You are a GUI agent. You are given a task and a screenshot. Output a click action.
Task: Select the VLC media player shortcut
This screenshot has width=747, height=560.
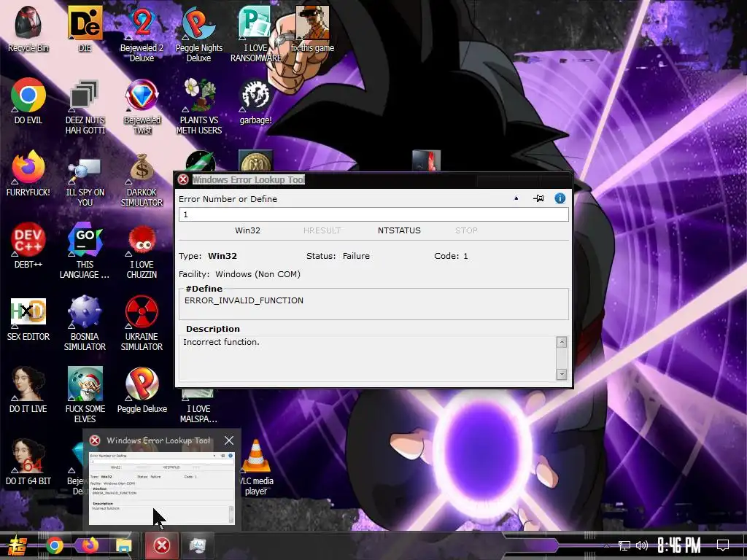[256, 467]
